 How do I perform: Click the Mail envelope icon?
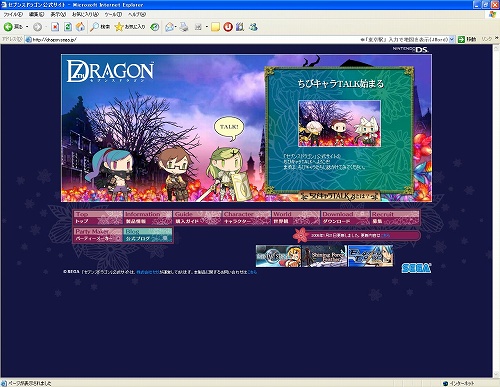point(170,27)
